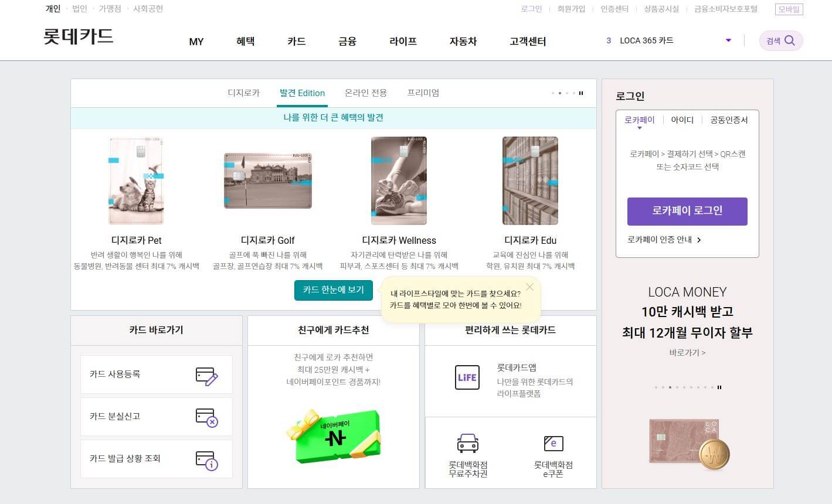Image resolution: width=832 pixels, height=504 pixels.
Task: Open the 카드 분실신고 shortcut
Action: coord(157,417)
